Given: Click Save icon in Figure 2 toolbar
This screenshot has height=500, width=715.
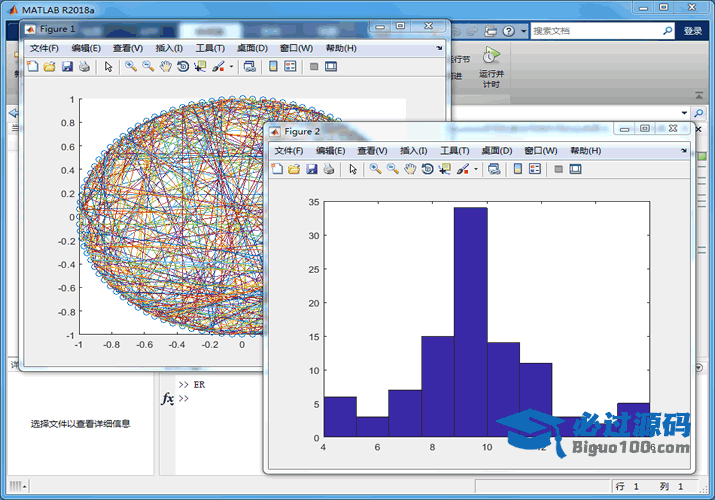Looking at the screenshot, I should (311, 169).
